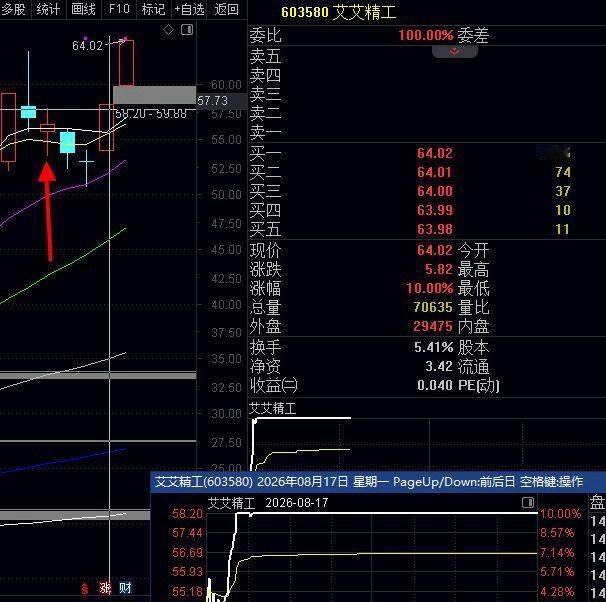Toggle the side panel icon above the K-line chart

(187, 29)
